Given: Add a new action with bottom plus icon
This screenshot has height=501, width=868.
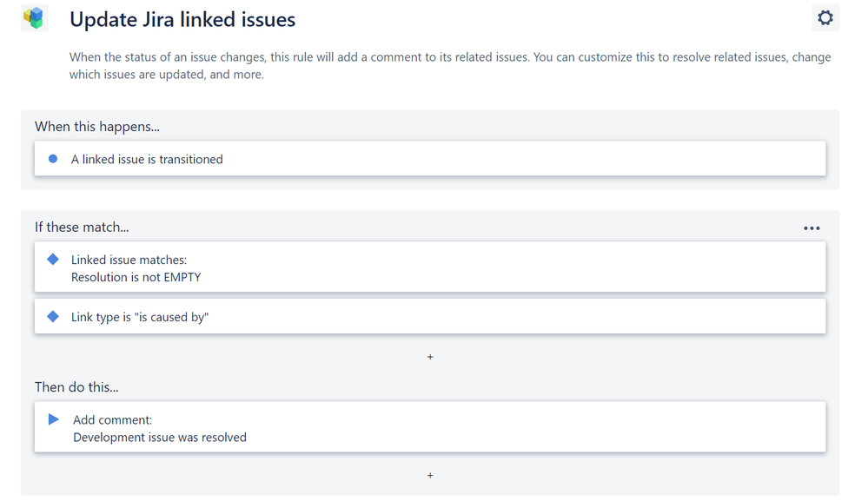Looking at the screenshot, I should click(430, 475).
